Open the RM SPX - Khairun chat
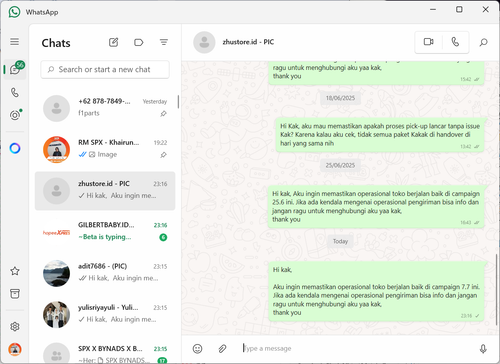Image resolution: width=500 pixels, height=364 pixels. click(105, 150)
